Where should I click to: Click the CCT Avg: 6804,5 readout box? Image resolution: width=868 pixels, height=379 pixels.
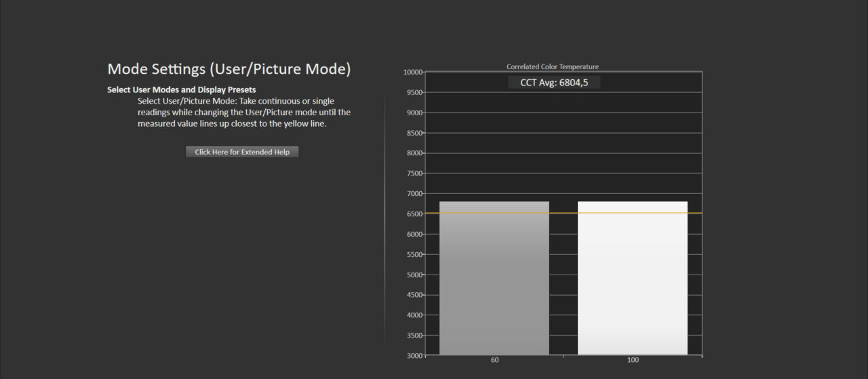pos(554,82)
